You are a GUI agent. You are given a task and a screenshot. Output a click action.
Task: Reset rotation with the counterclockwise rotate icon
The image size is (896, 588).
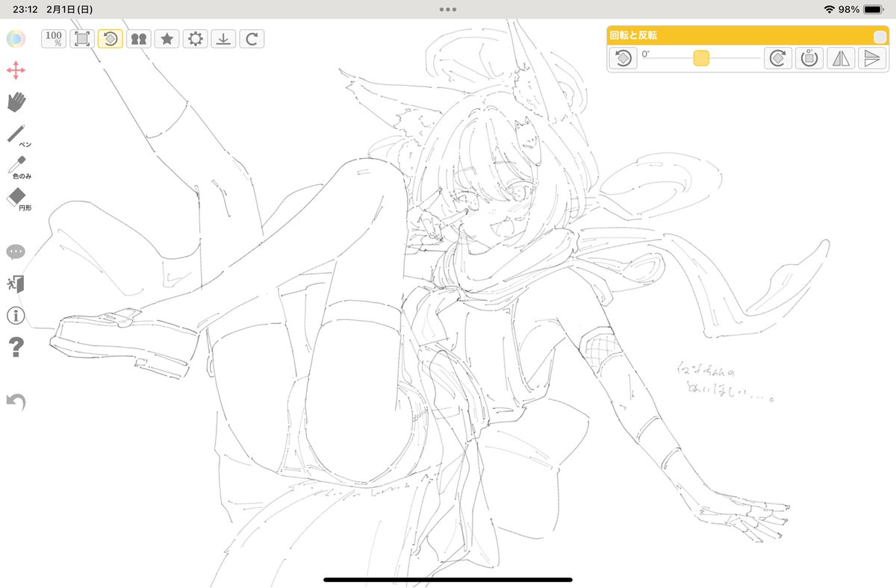[x=623, y=58]
